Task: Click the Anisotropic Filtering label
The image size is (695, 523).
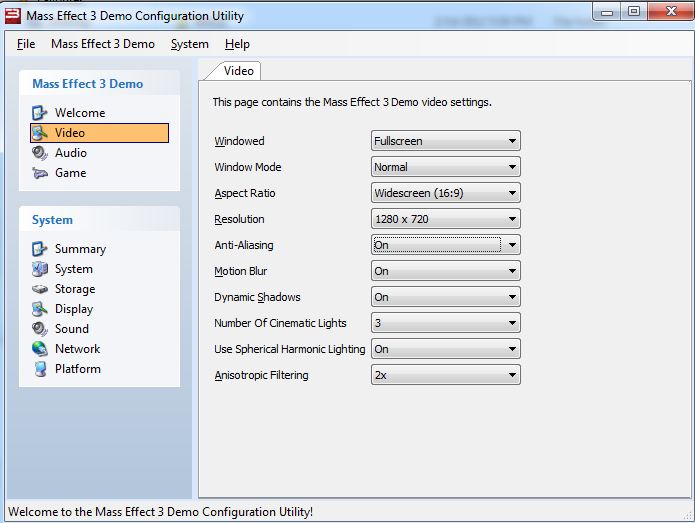Action: pos(261,375)
